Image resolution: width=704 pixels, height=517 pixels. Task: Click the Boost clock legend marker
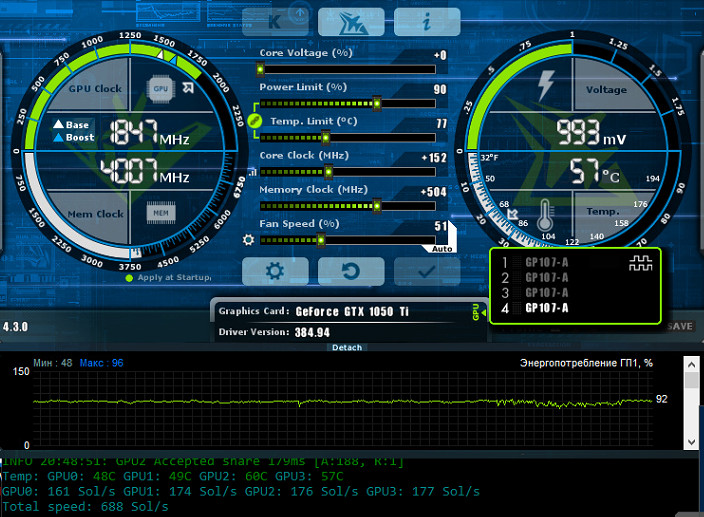tap(58, 137)
